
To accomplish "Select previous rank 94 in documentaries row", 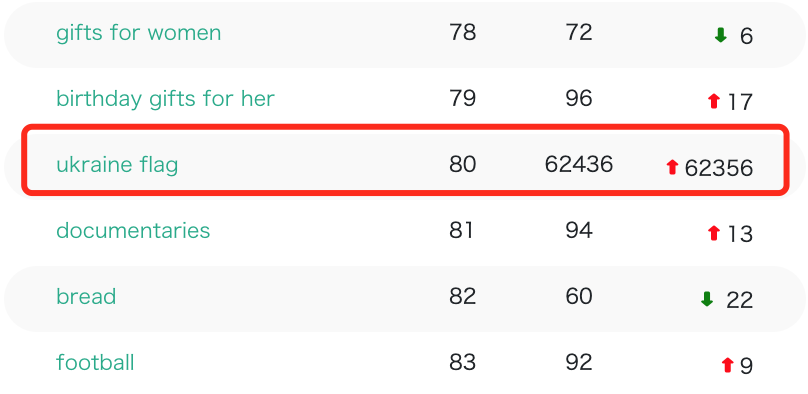I will pos(579,230).
